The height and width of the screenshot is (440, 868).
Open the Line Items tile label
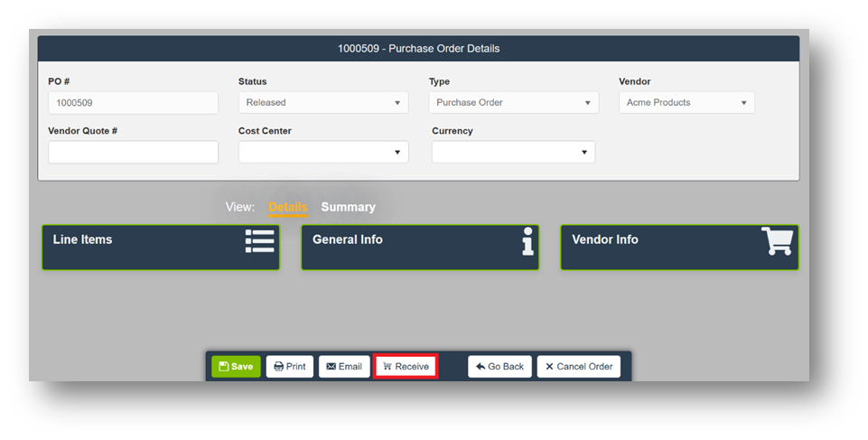(x=82, y=239)
